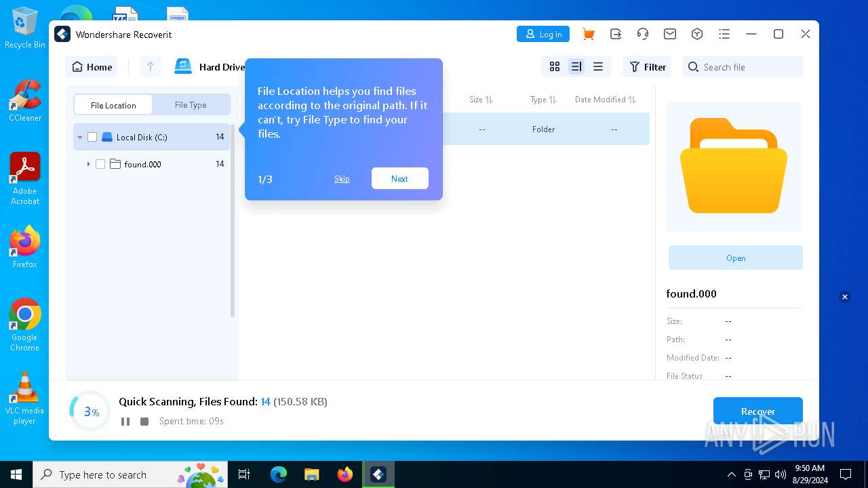868x488 pixels.
Task: Collapse the Local Disk (C:) tree node
Action: (x=80, y=137)
